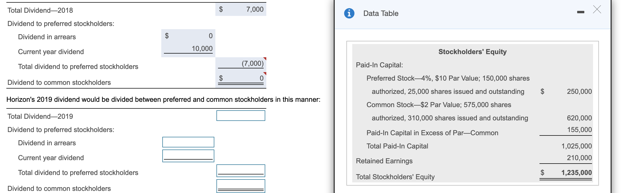The image size is (644, 193).
Task: Click the 'Total Paid-In Capital' label
Action: coord(397,146)
